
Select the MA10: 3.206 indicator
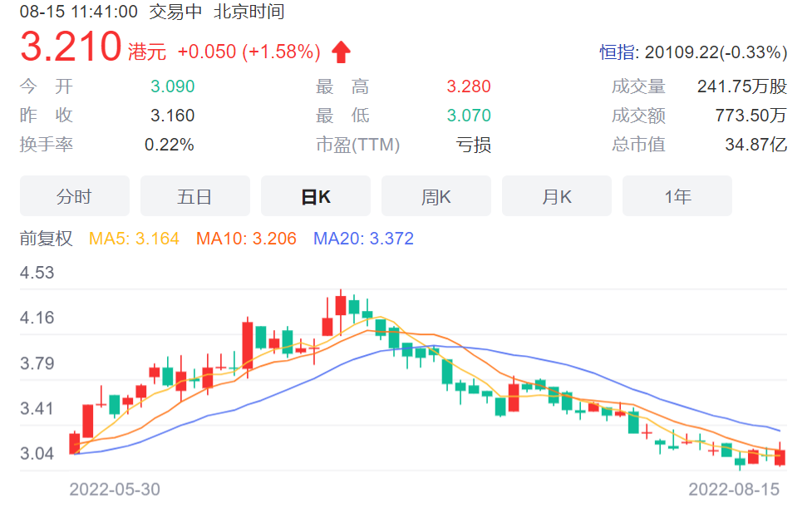click(x=247, y=239)
